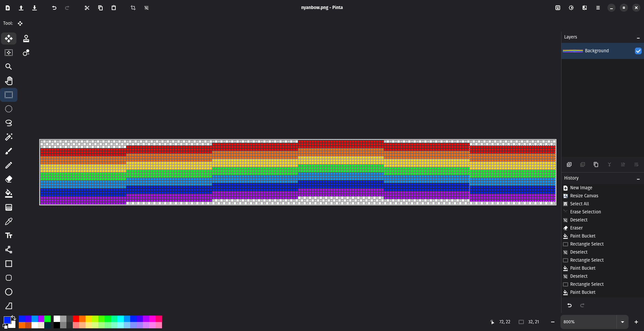Cut the selection with scissors icon
This screenshot has height=331, width=644.
87,8
